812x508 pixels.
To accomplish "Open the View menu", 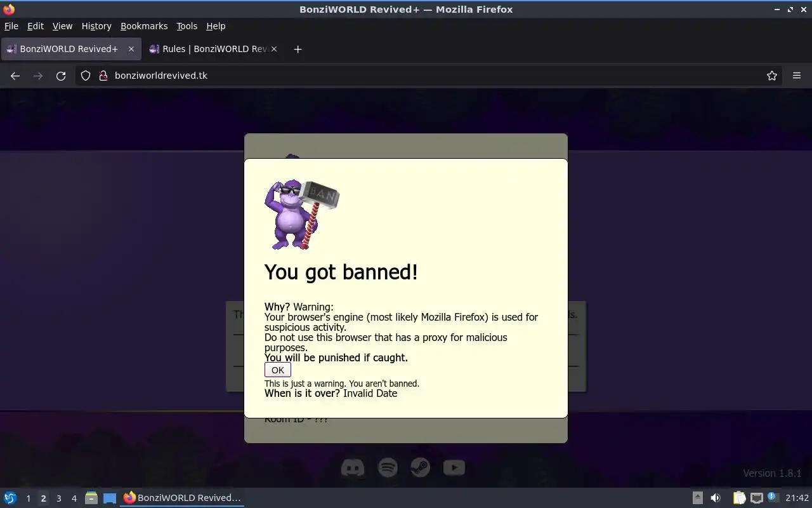I will pos(62,26).
